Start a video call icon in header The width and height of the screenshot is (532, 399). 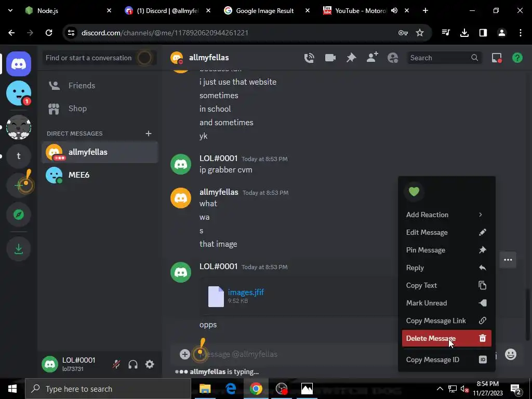coord(330,58)
